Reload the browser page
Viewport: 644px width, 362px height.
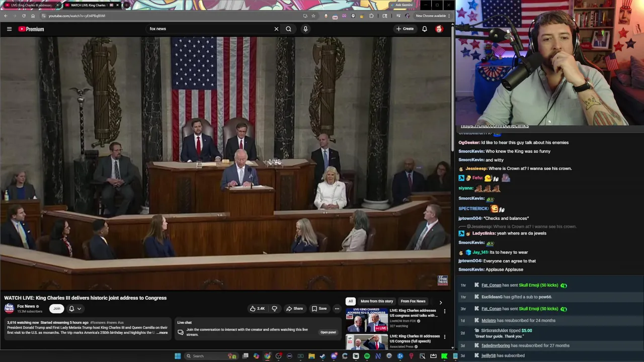[24, 16]
